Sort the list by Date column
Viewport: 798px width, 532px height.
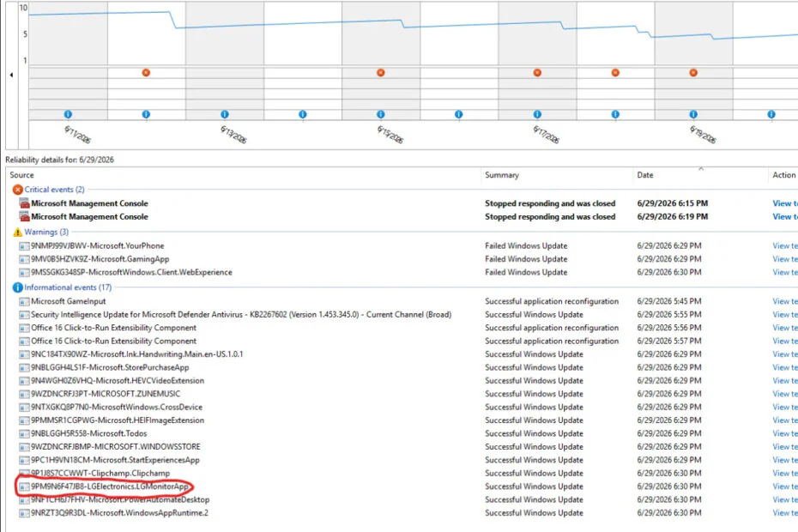tap(644, 175)
